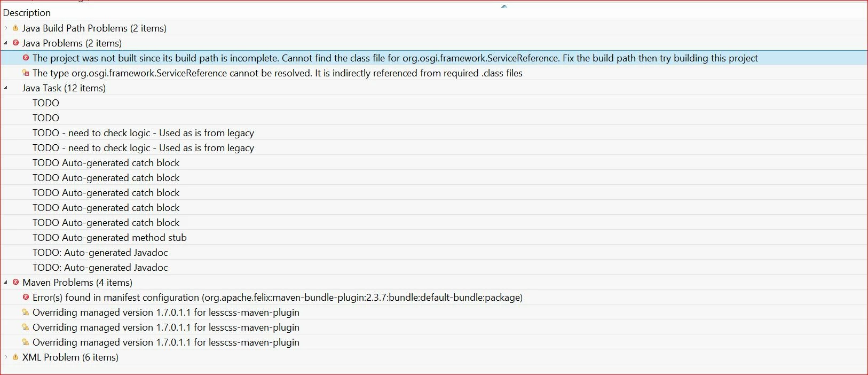
Task: Select 'XML Problem (6 items)' label
Action: 70,357
